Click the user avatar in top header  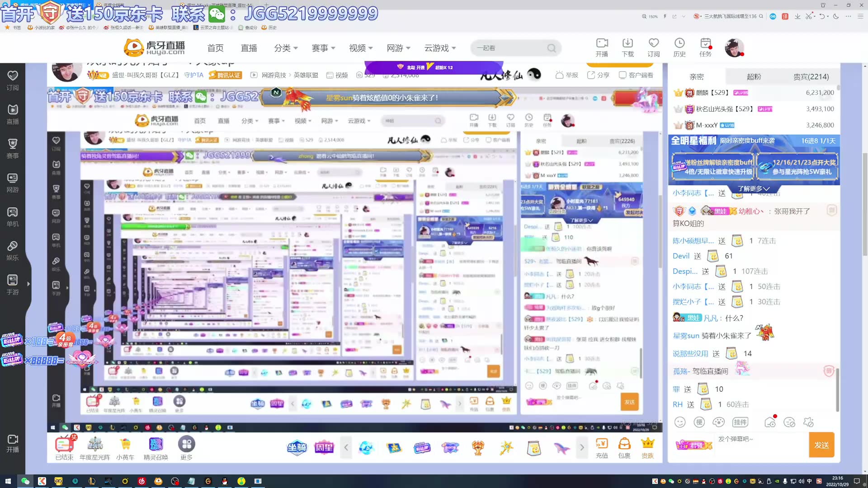click(734, 47)
